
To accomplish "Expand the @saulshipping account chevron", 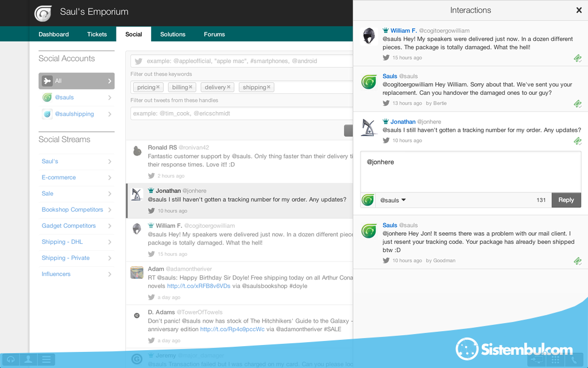I will (110, 114).
